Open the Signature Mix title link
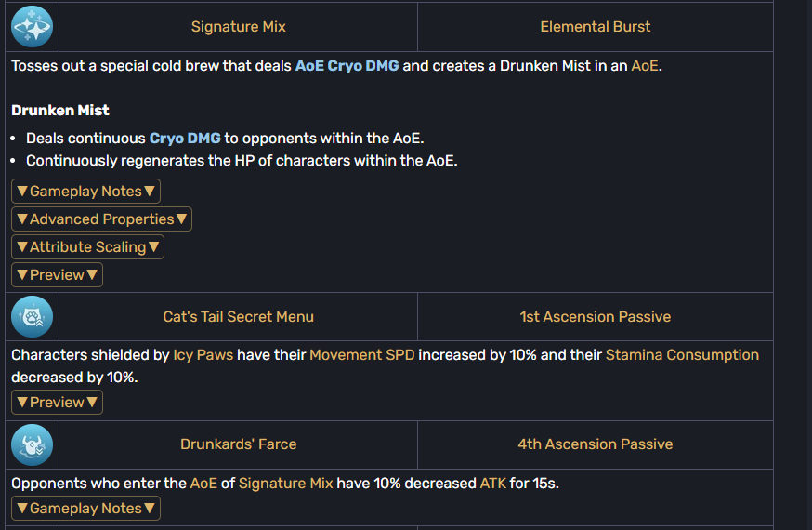The image size is (812, 530). (x=238, y=27)
